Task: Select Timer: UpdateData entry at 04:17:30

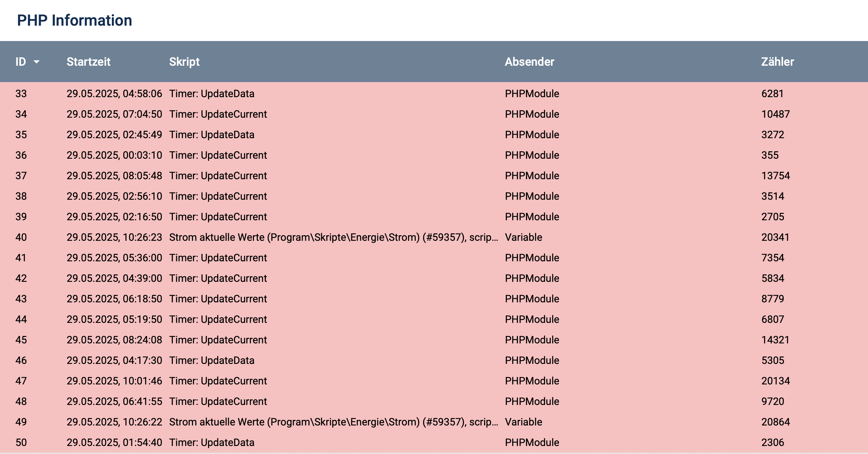Action: point(212,360)
